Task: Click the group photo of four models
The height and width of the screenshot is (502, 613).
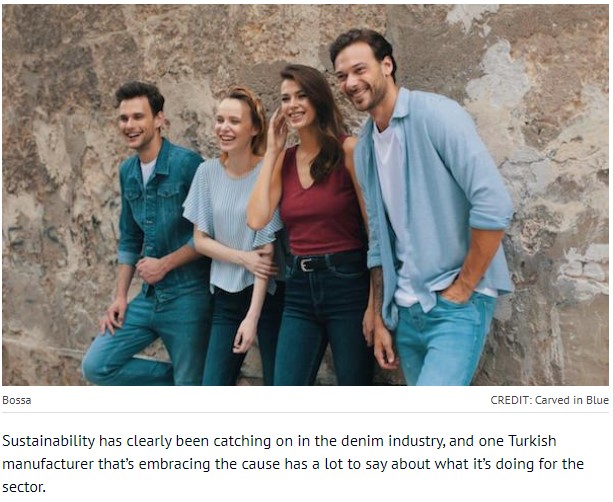Action: (305, 195)
